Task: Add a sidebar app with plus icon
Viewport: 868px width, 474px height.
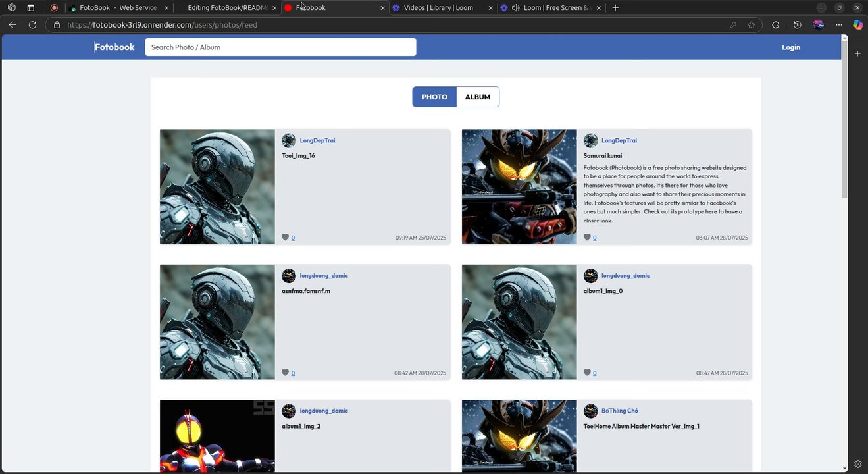Action: (x=857, y=53)
